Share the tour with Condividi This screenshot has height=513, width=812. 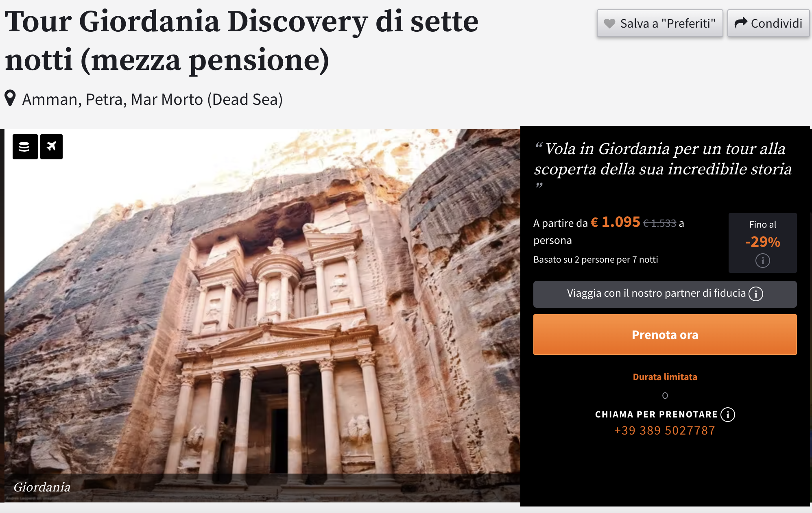pos(768,24)
